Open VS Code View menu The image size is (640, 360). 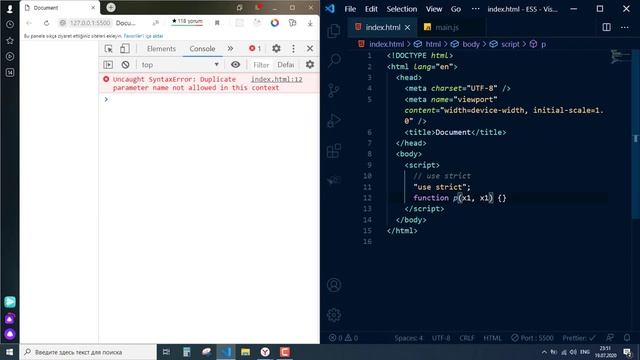coord(434,9)
